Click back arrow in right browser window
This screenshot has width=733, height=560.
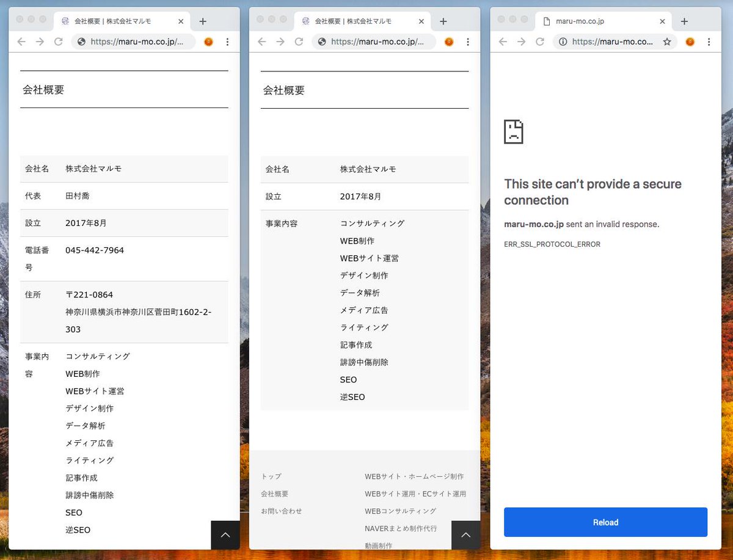[503, 42]
